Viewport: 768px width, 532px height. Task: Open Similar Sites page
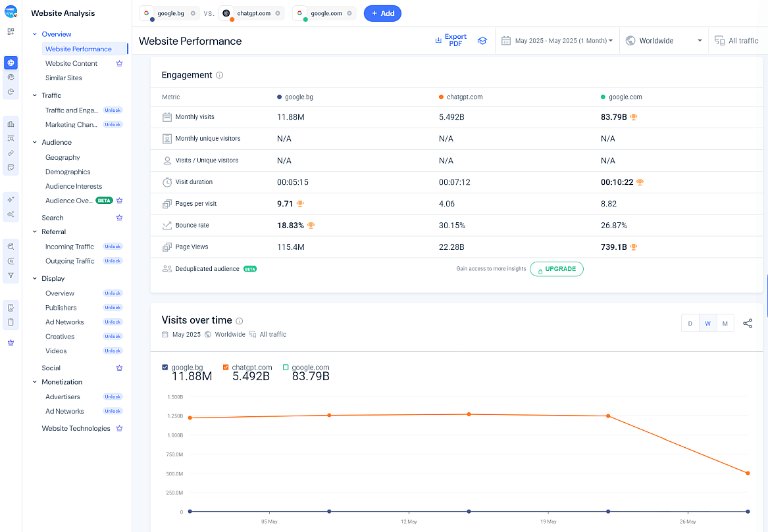click(x=64, y=78)
